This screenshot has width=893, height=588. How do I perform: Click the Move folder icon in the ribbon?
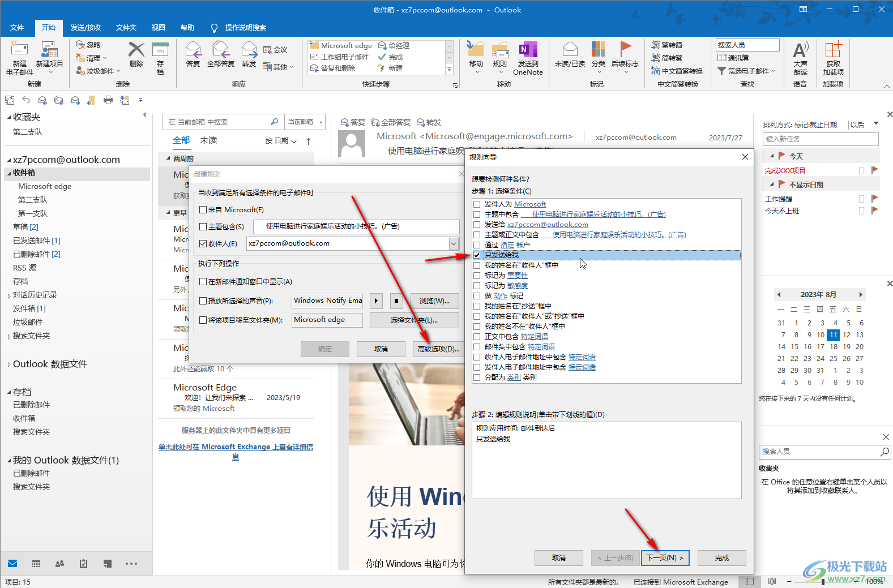(x=476, y=49)
